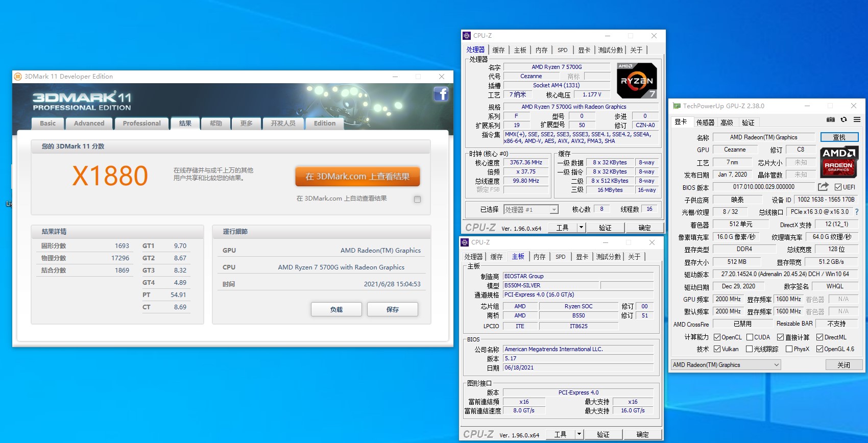Click 确定 button in bottom CPU-Z window
This screenshot has height=443, width=868.
point(642,434)
